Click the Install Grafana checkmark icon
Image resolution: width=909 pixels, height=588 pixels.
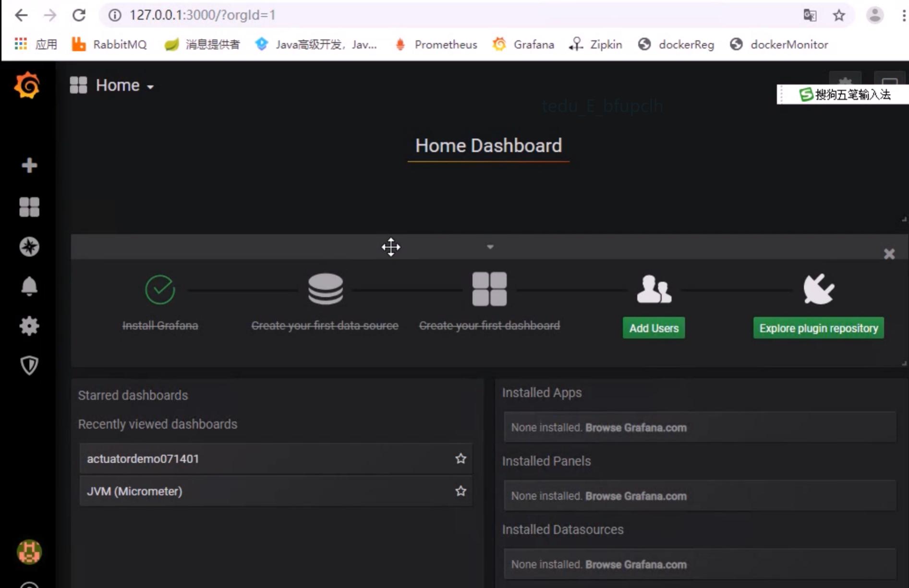pos(160,289)
